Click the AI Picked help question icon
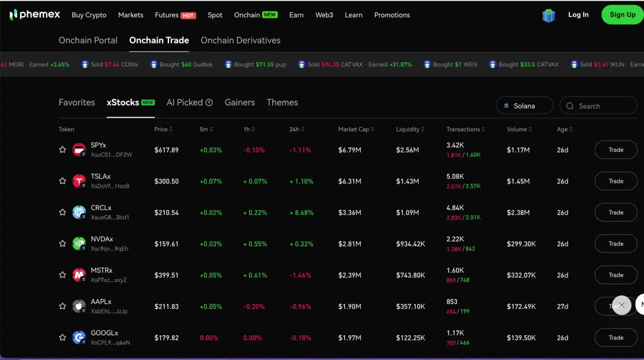The width and height of the screenshot is (644, 360). (209, 103)
